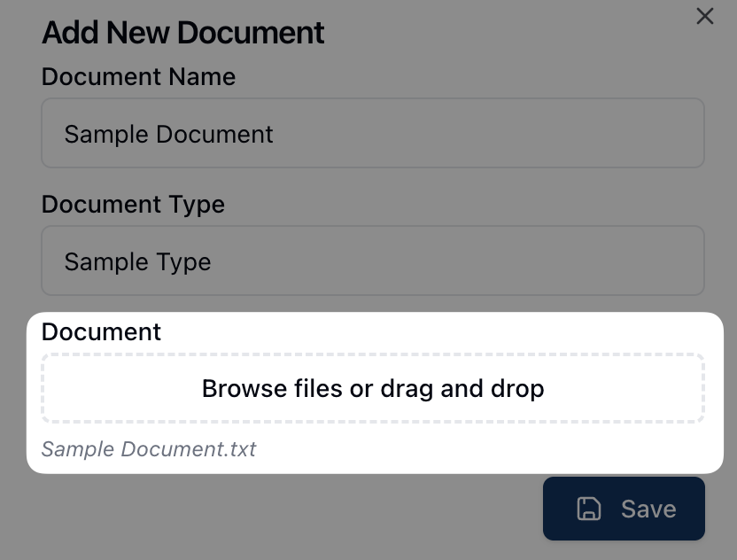Click the Add New Document heading
737x560 pixels.
click(x=183, y=33)
